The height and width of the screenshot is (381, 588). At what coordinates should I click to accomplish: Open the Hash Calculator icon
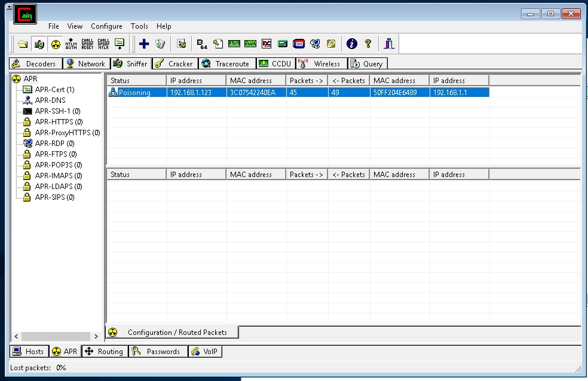click(x=283, y=44)
